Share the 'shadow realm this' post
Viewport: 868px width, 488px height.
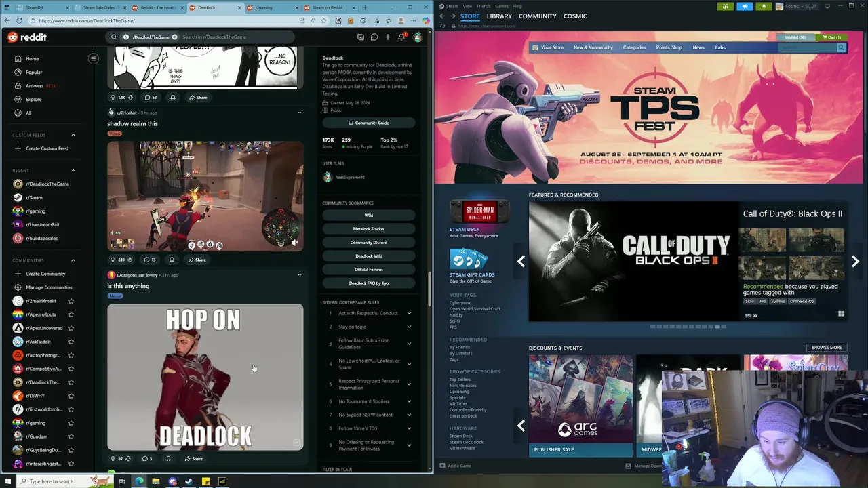[197, 260]
